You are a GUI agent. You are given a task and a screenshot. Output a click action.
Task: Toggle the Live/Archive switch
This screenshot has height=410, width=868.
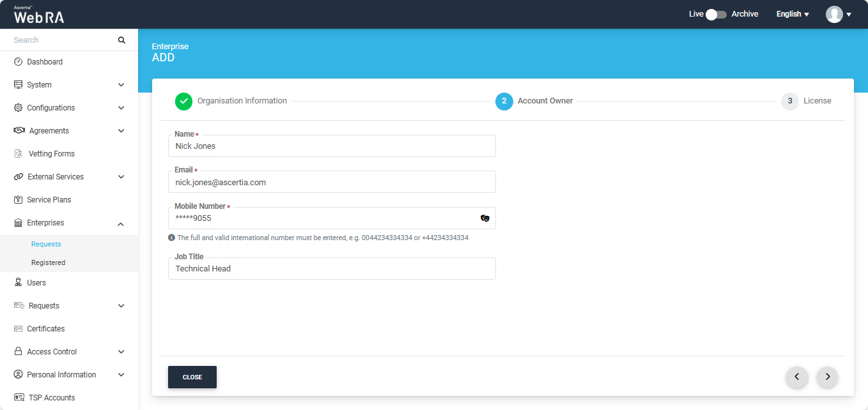pos(716,14)
